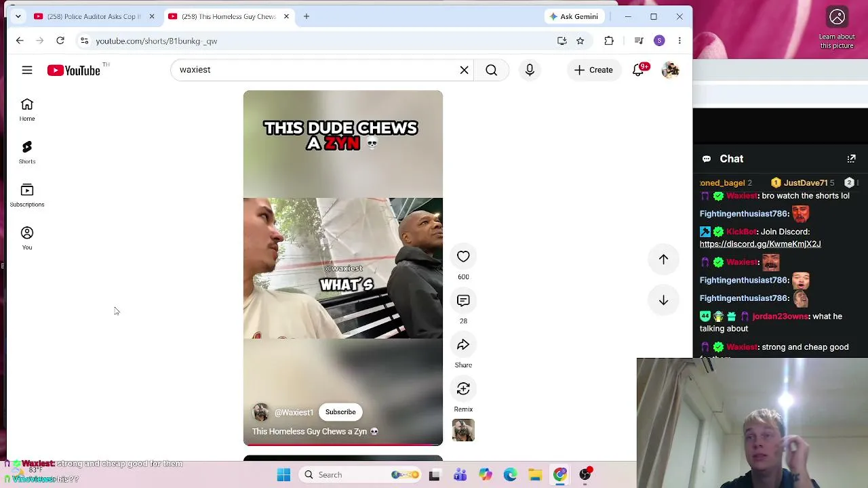
Task: Start voice search with the microphone
Action: click(x=530, y=70)
